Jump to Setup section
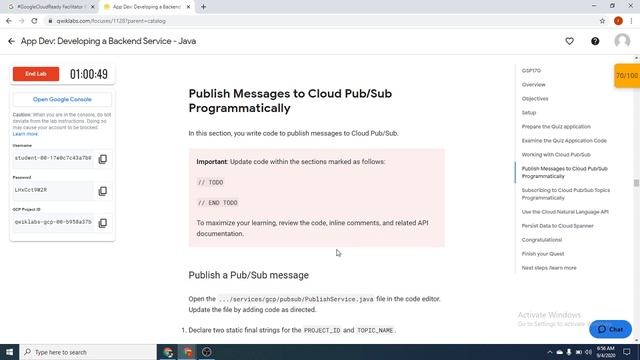 pos(529,112)
